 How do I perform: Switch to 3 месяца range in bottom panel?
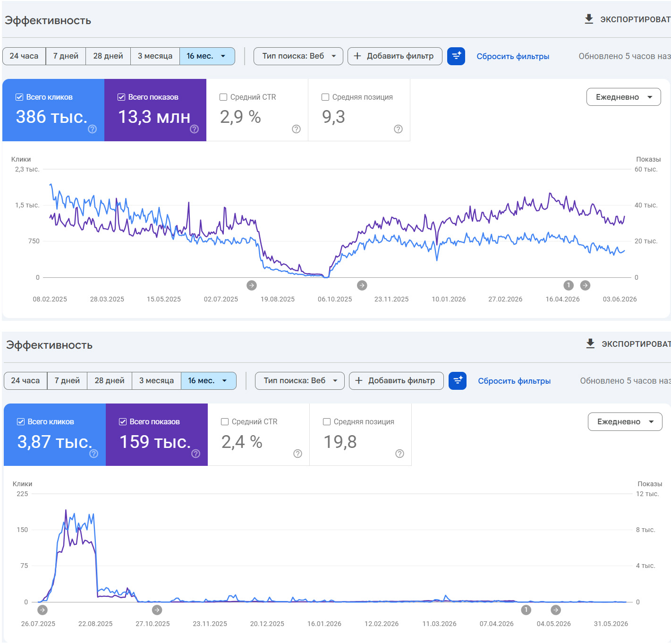(x=156, y=381)
